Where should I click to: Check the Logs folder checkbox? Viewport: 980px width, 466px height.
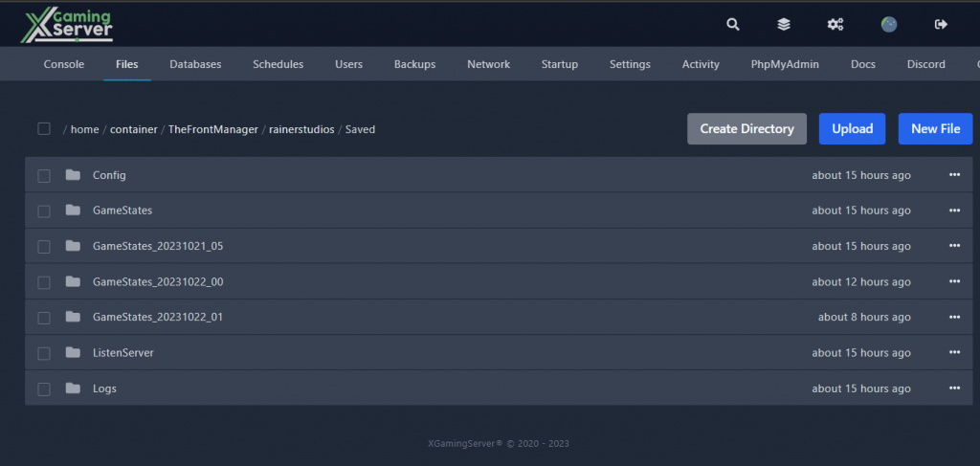[44, 388]
